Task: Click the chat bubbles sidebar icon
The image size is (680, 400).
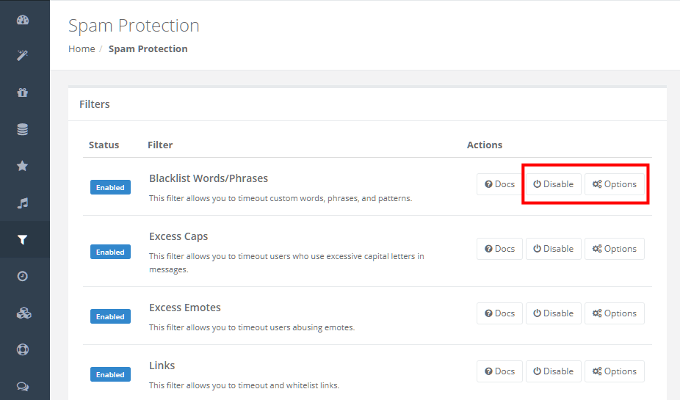Action: click(23, 386)
